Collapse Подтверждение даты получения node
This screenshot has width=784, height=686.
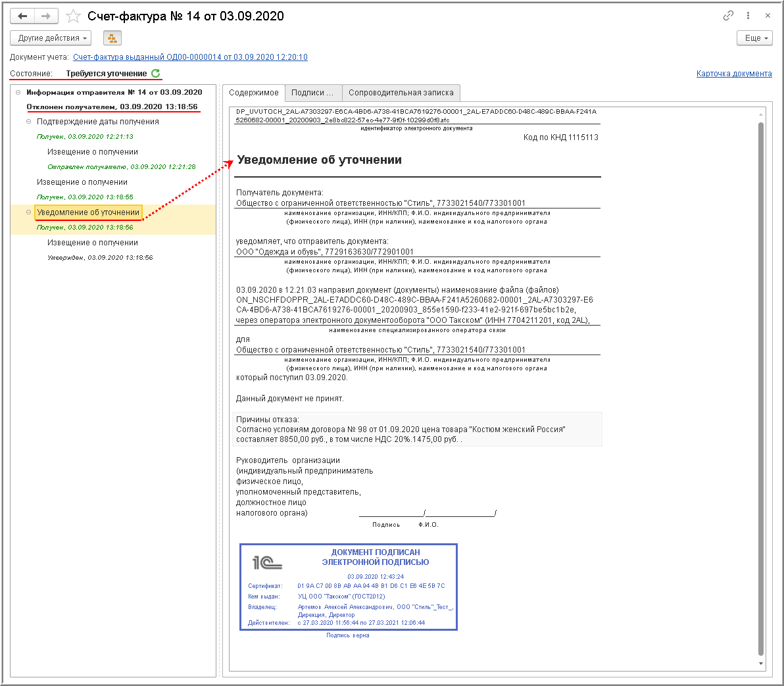(28, 122)
